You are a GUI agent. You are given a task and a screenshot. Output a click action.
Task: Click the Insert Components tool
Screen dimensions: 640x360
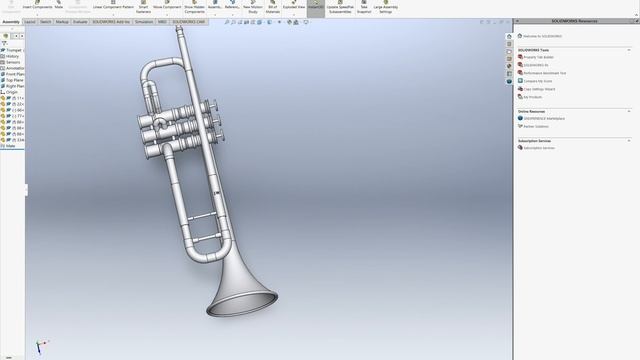tap(37, 5)
